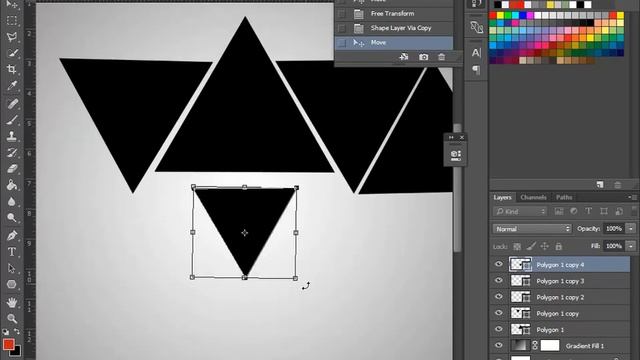The height and width of the screenshot is (360, 640).
Task: Toggle eye icon for Polygon 1 copy
Action: [498, 313]
